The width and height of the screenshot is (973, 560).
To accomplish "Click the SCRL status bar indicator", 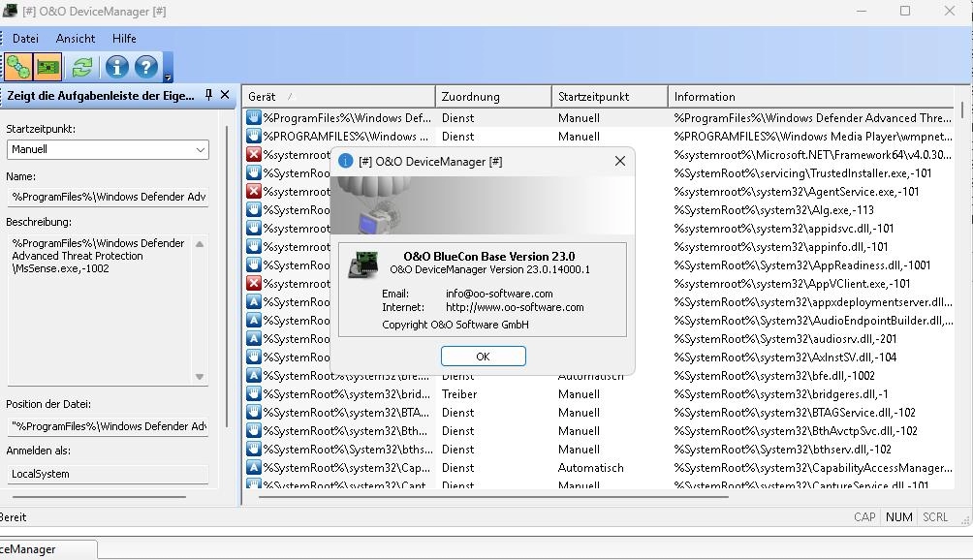I will (x=935, y=517).
